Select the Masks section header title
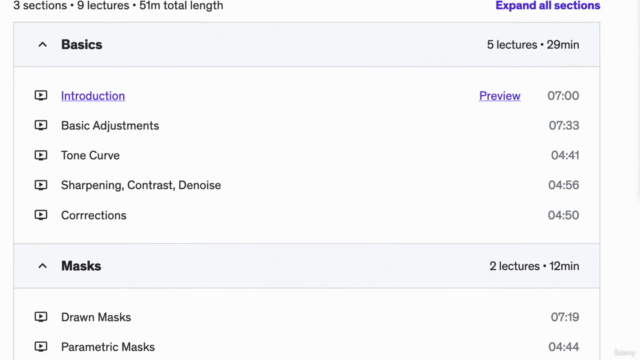This screenshot has width=640, height=360. click(81, 266)
